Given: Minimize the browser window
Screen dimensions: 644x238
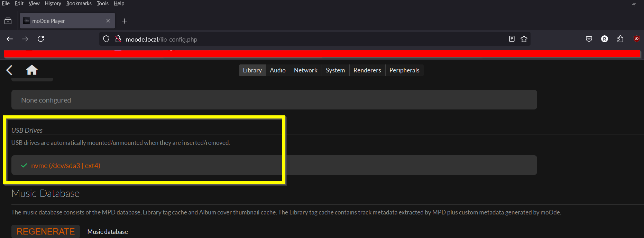Looking at the screenshot, I should tap(614, 5).
